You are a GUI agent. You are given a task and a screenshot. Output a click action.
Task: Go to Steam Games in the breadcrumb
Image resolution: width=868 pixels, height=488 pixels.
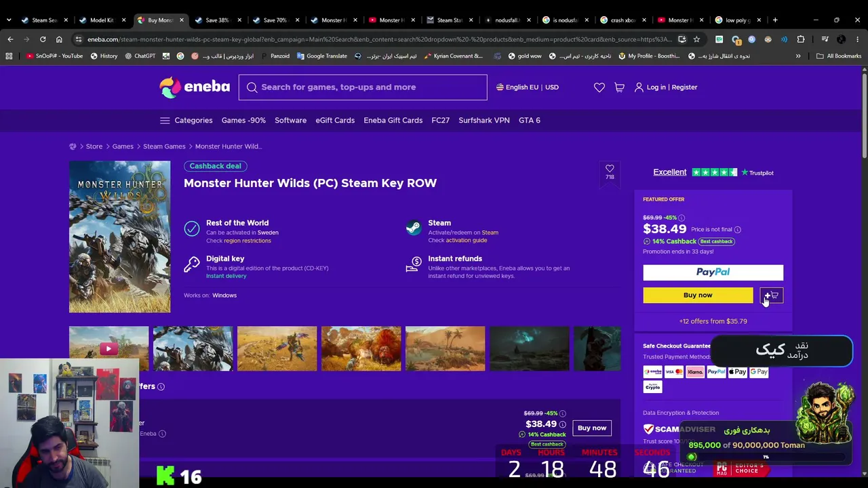pyautogui.click(x=164, y=146)
